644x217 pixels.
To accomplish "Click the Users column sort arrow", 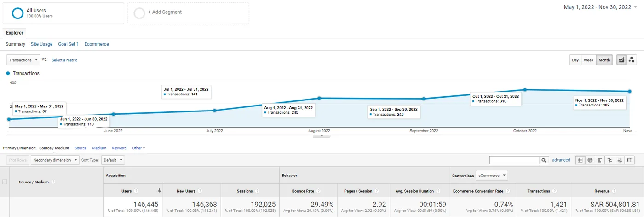I will click(x=159, y=191).
